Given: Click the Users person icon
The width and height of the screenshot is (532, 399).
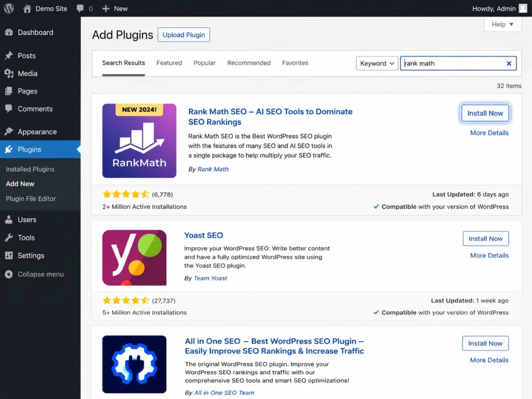Looking at the screenshot, I should 9,220.
